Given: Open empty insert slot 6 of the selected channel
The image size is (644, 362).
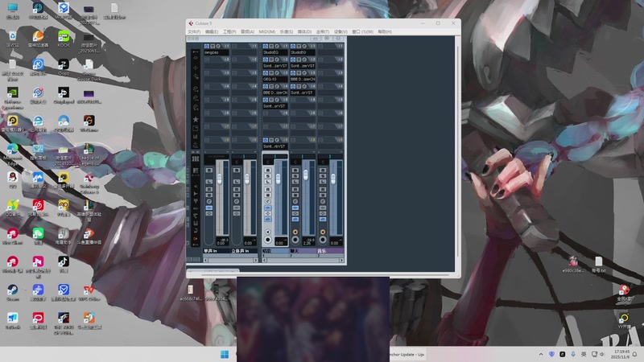Looking at the screenshot, I should coord(275,119).
